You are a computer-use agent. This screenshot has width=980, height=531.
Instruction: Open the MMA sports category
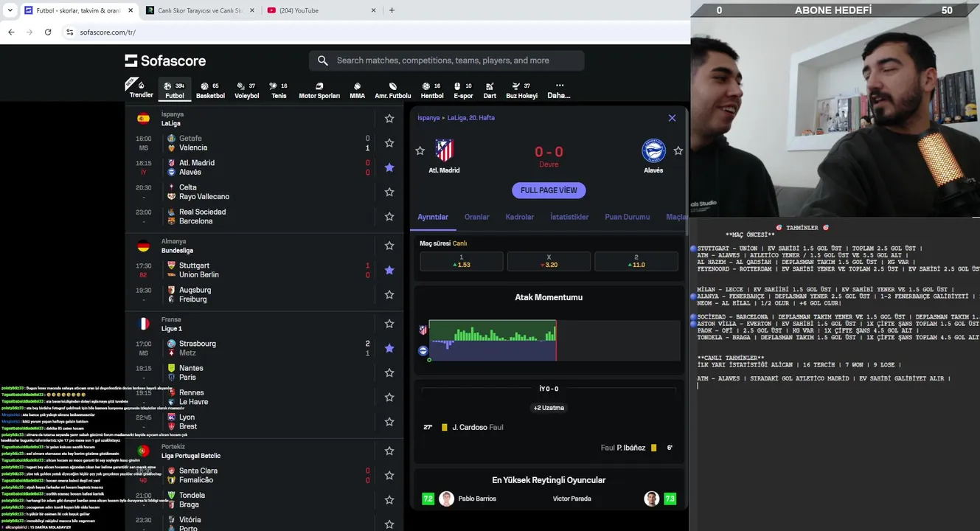(357, 89)
